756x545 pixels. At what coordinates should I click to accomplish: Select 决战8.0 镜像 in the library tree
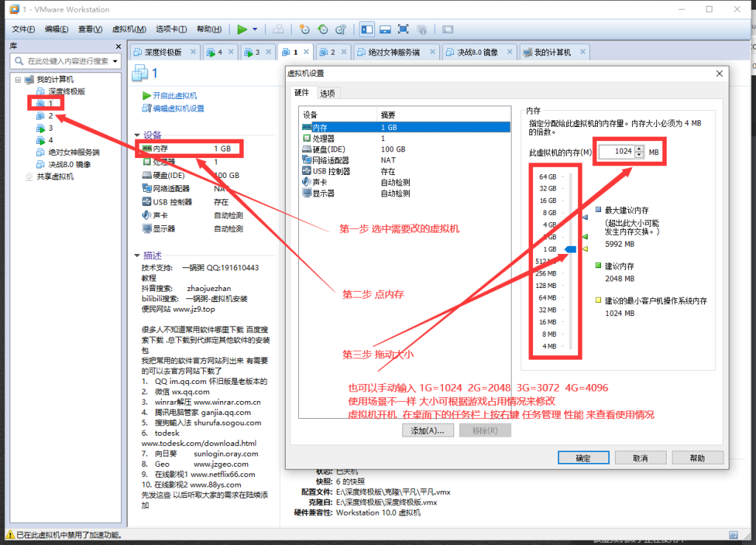click(69, 165)
